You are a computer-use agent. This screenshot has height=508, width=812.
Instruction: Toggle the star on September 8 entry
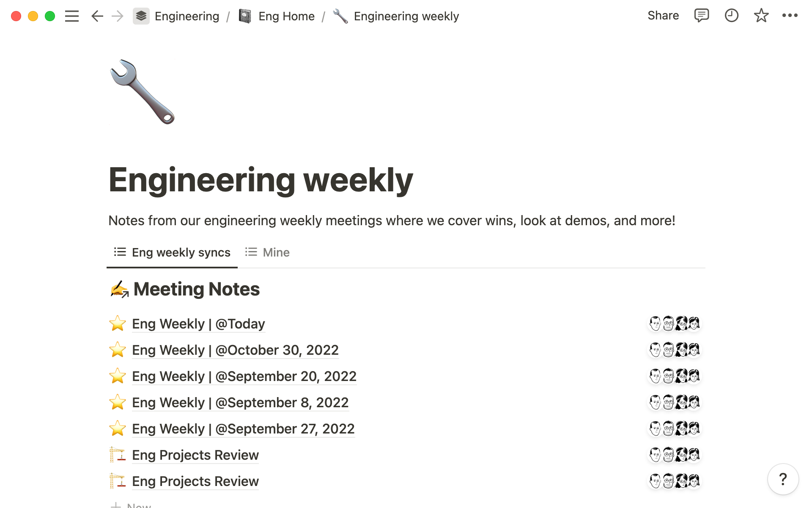pos(117,403)
